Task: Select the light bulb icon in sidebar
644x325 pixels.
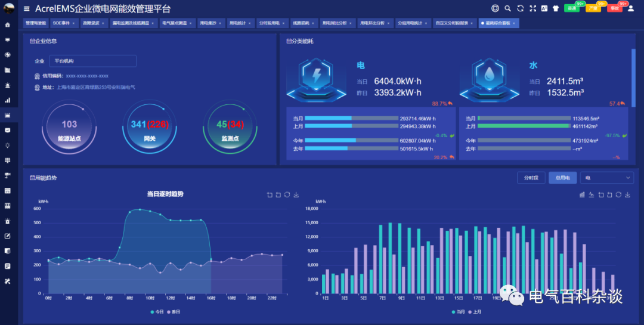Action: click(7, 146)
